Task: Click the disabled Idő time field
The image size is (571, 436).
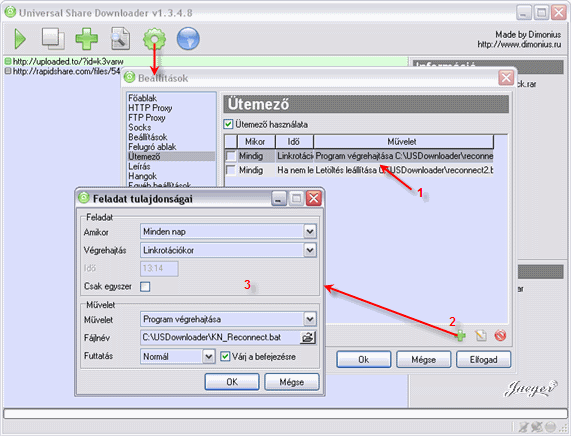Action: point(159,268)
